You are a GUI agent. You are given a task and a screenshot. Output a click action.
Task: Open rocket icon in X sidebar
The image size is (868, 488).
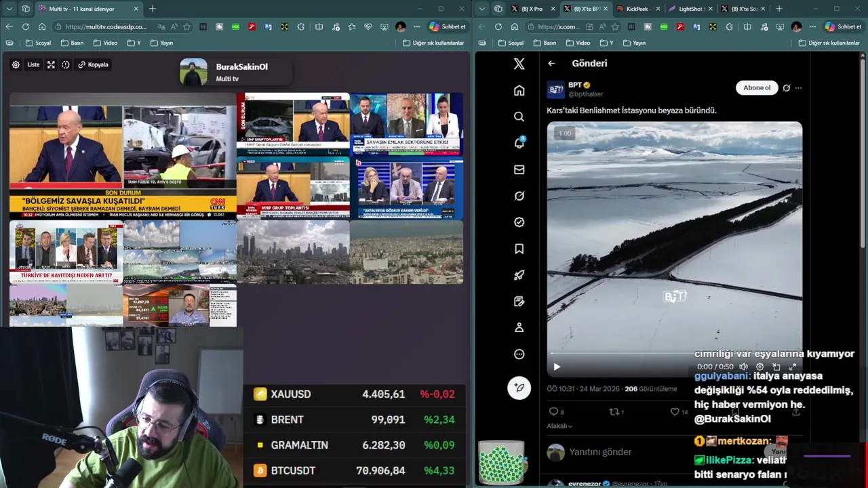(x=519, y=275)
